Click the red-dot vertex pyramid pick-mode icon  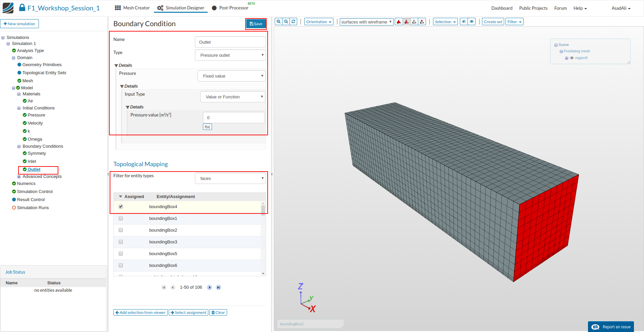(x=422, y=22)
